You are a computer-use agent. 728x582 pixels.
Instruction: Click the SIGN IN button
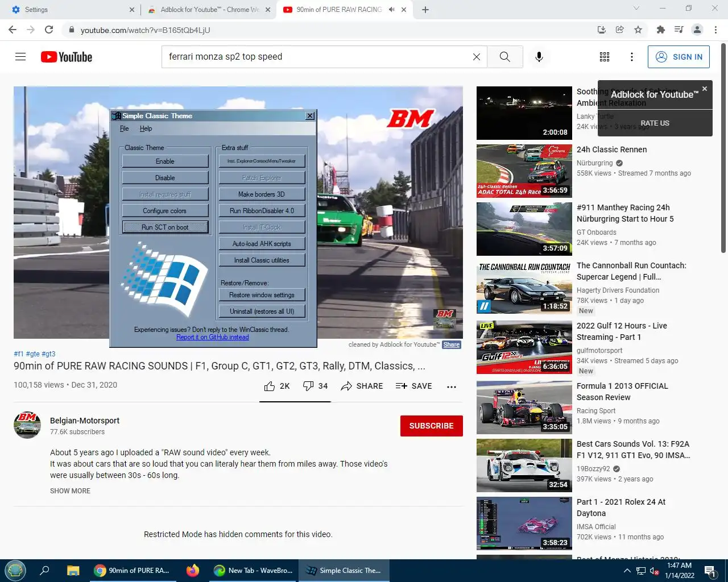tap(679, 57)
